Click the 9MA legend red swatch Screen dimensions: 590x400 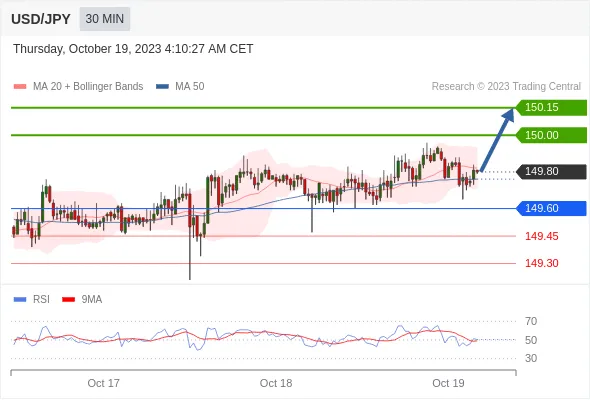pos(68,300)
